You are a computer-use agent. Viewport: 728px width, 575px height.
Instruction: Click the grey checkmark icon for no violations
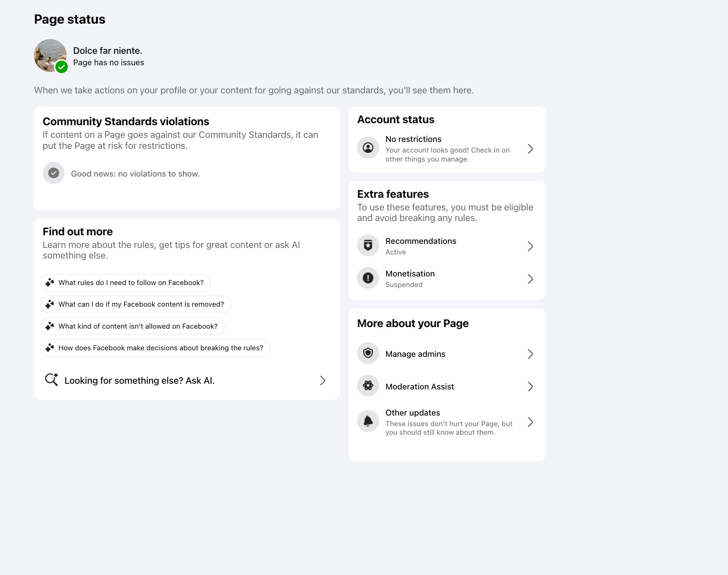(53, 173)
